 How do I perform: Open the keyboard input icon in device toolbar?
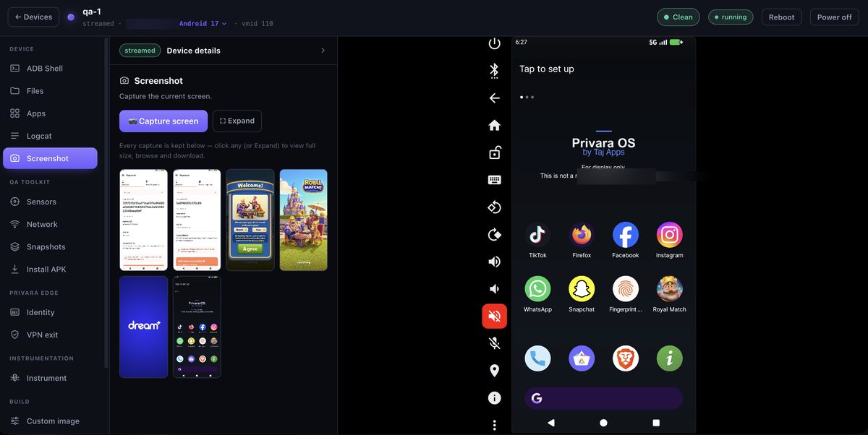(495, 180)
